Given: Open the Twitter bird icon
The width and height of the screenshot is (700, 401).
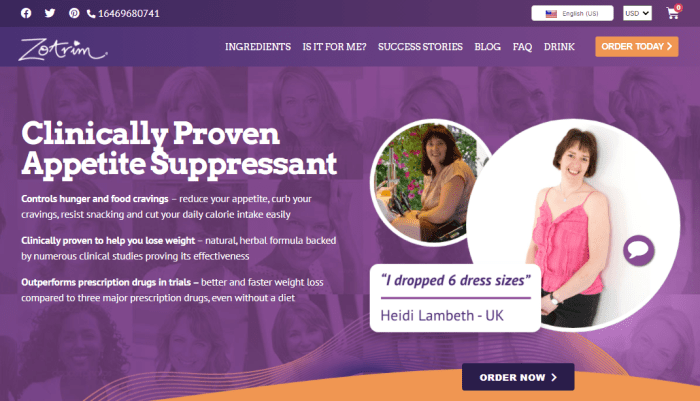Looking at the screenshot, I should click(50, 13).
